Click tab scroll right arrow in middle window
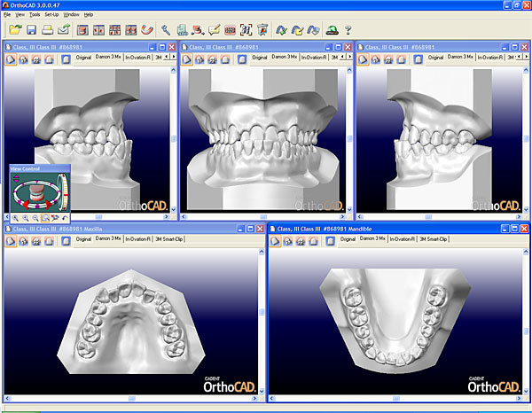Image resolution: width=532 pixels, height=413 pixels. 349,57
